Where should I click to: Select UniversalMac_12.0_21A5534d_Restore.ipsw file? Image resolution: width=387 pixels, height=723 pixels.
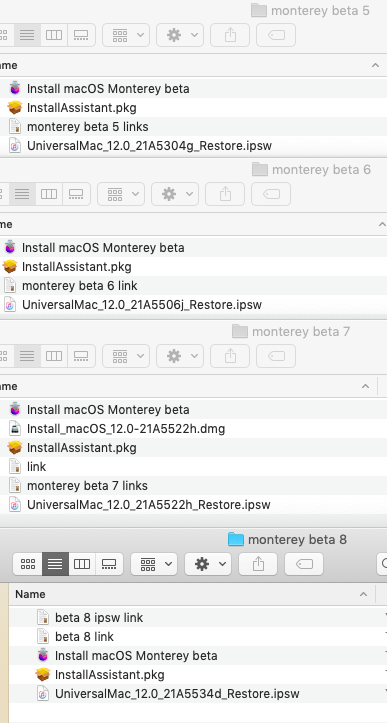point(177,693)
